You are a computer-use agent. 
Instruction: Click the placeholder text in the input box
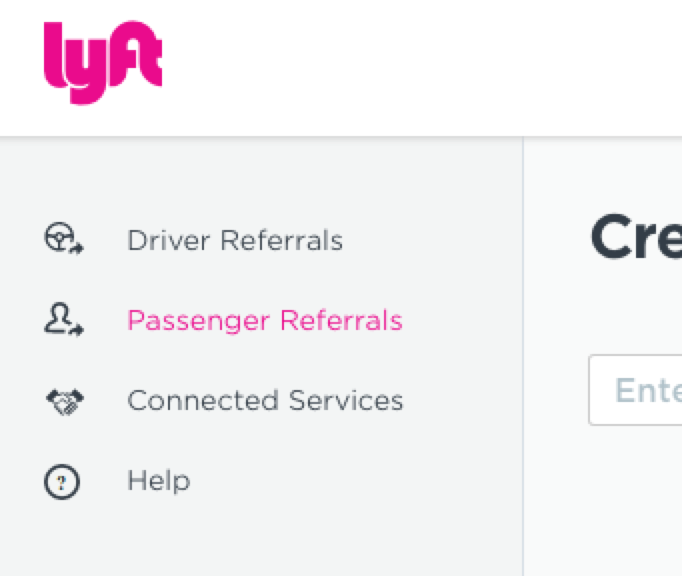pyautogui.click(x=648, y=390)
